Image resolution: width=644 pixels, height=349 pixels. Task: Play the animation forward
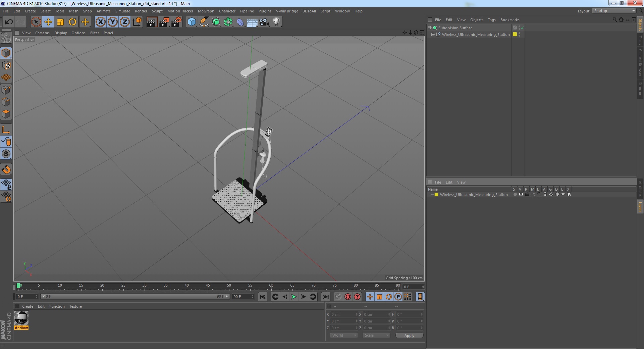point(294,297)
